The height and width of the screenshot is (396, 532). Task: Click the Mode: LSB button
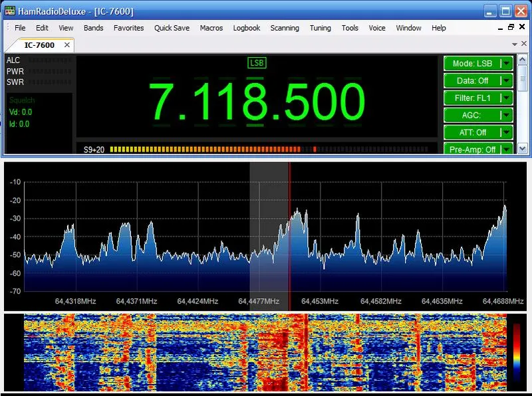pos(473,64)
